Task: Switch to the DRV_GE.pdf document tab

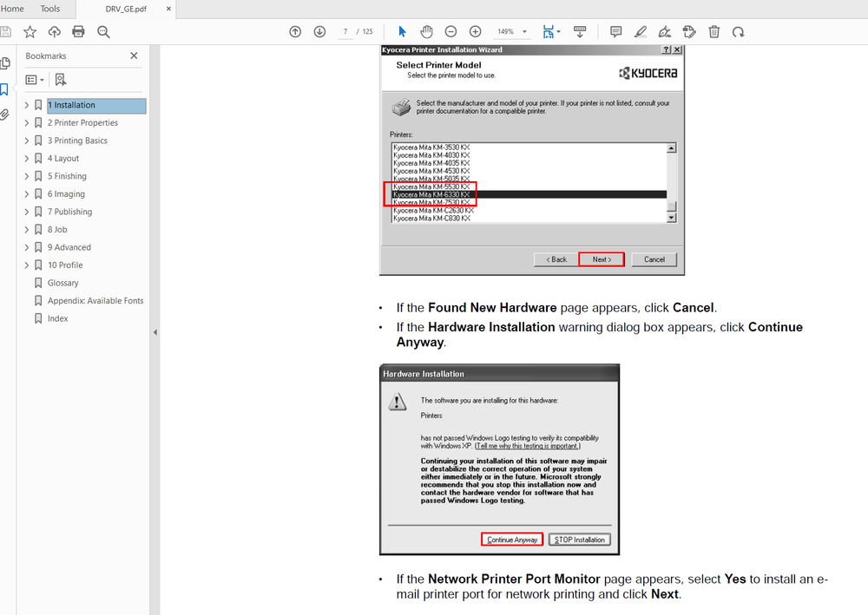Action: (x=126, y=9)
